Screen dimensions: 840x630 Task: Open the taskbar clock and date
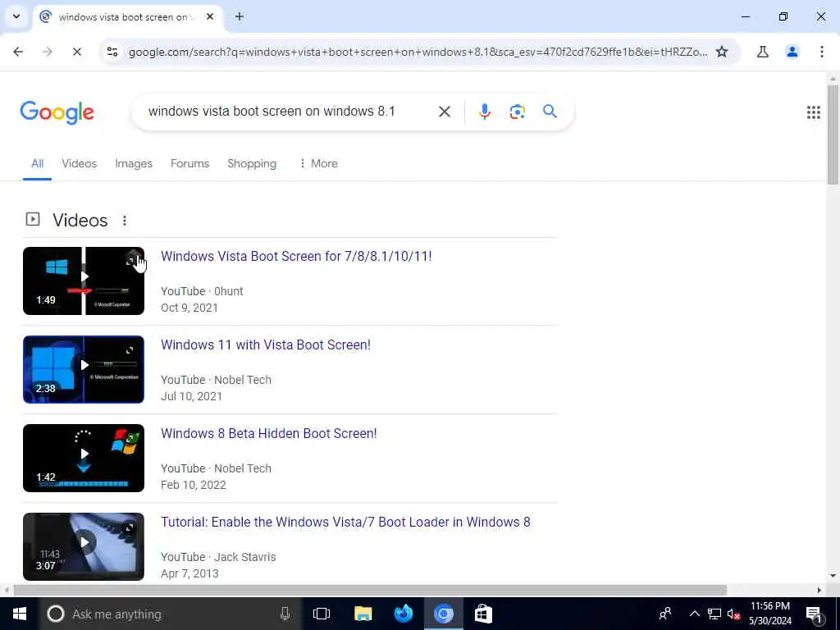click(769, 614)
